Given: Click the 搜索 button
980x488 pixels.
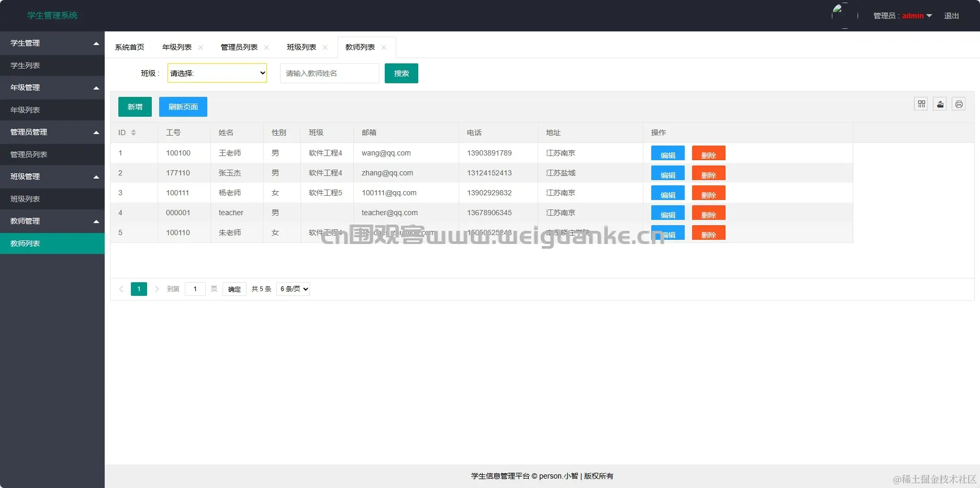Looking at the screenshot, I should pyautogui.click(x=402, y=73).
